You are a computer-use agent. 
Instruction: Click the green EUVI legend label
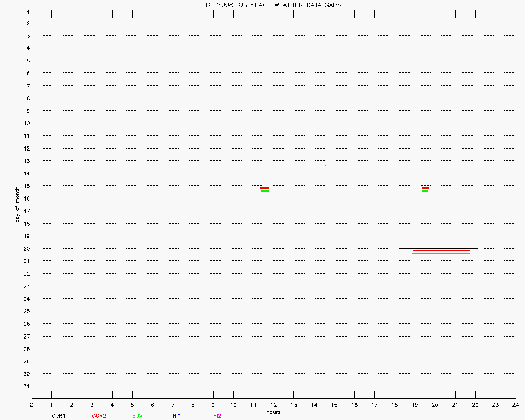point(138,416)
